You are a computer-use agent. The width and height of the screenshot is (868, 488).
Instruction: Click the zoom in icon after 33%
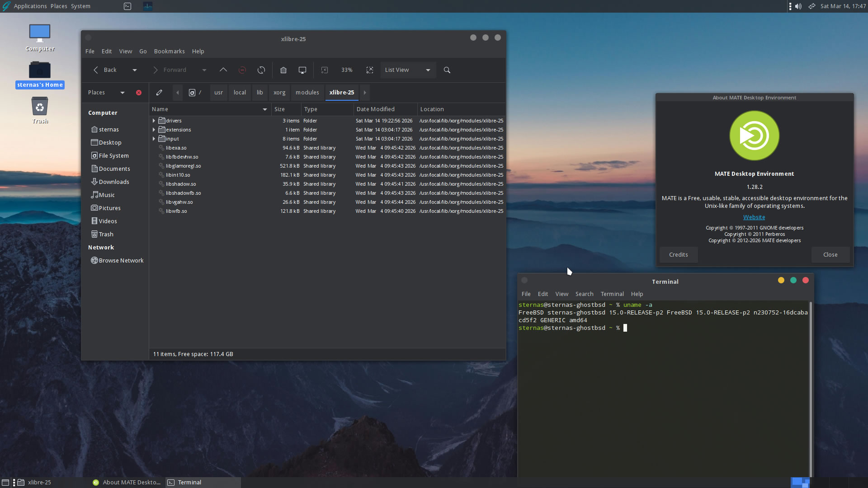coord(370,70)
